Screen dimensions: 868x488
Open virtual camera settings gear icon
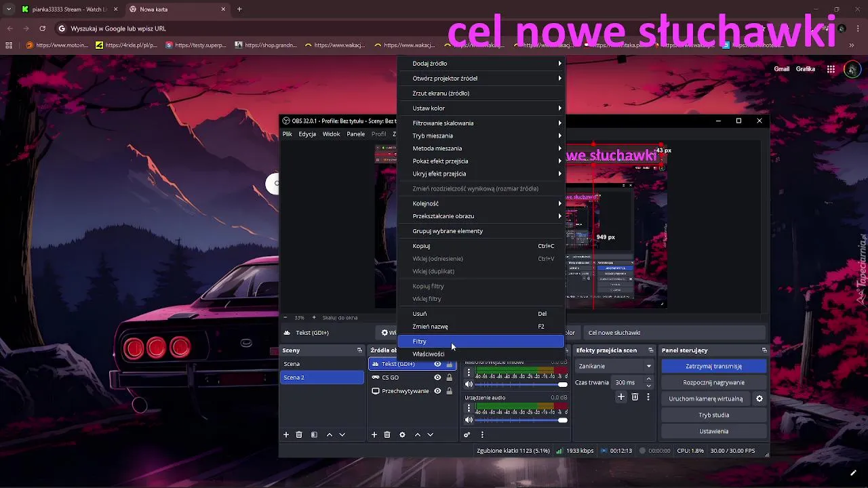click(x=759, y=399)
